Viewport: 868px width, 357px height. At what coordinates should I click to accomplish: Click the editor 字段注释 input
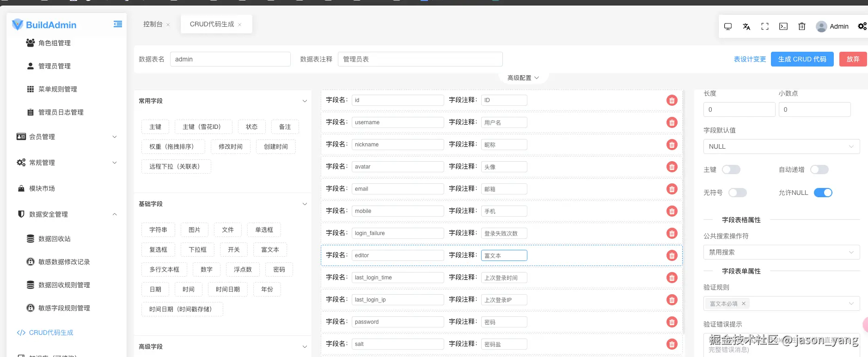coord(504,255)
